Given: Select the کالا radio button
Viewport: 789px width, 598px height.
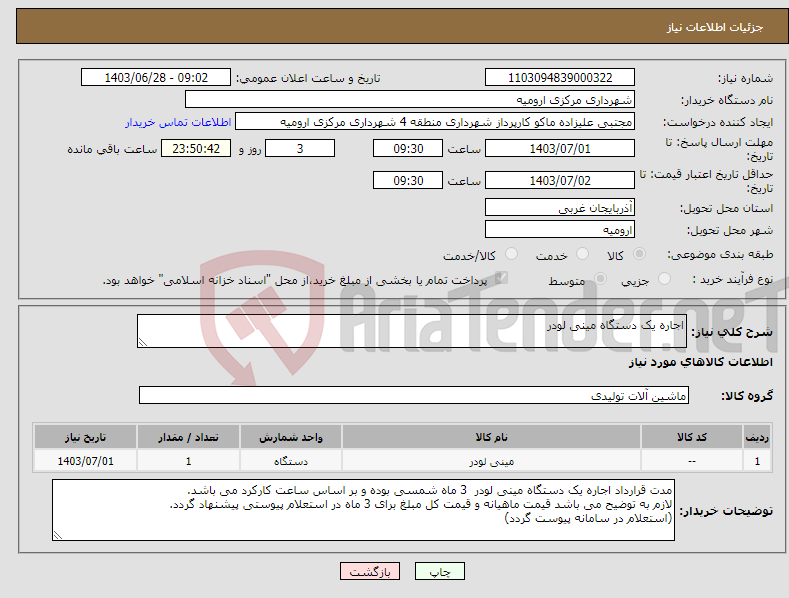Looking at the screenshot, I should pos(640,254).
